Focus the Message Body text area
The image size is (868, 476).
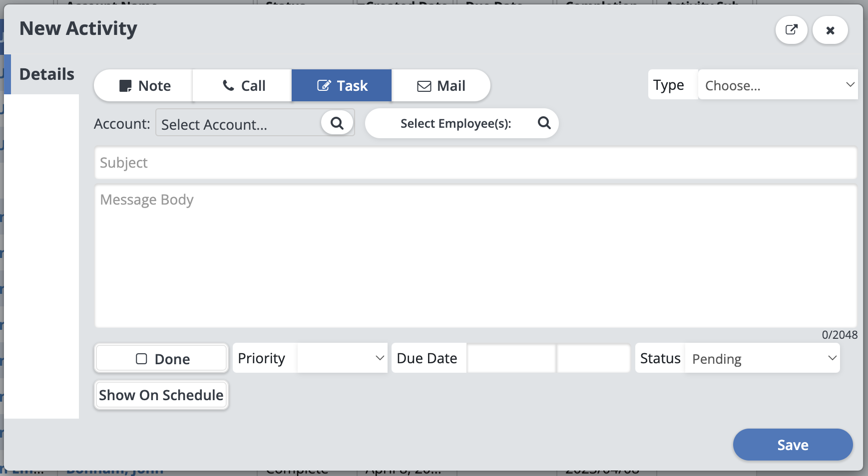475,256
